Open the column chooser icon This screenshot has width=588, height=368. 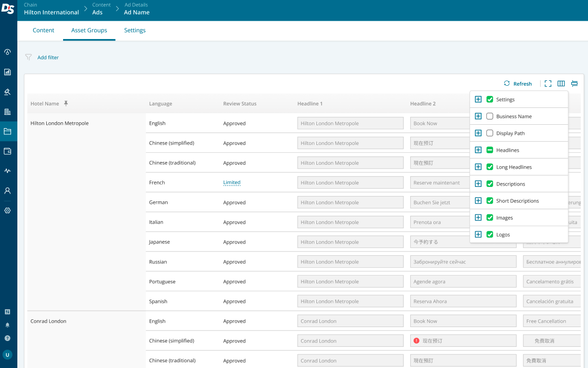click(561, 83)
